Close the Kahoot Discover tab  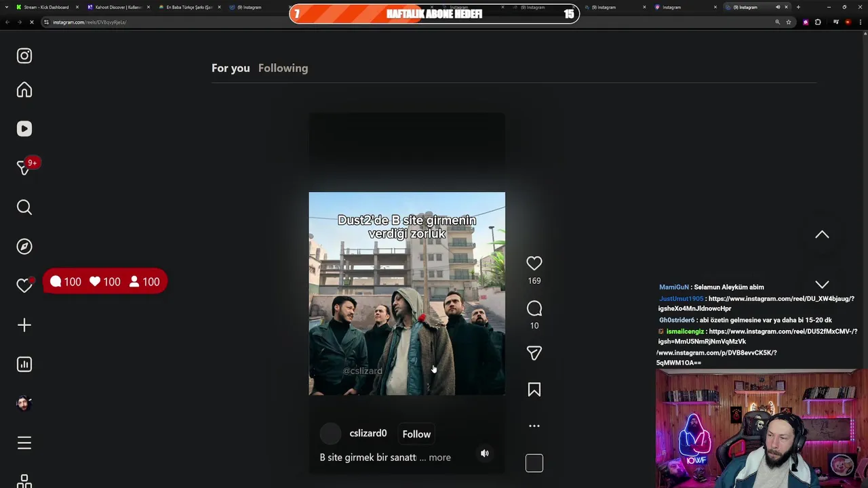(149, 7)
